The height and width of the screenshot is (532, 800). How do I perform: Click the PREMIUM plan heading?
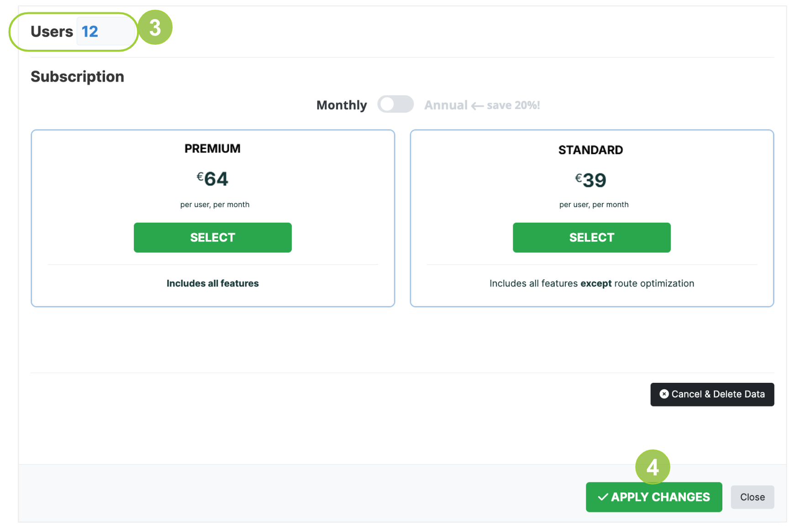[x=212, y=149]
